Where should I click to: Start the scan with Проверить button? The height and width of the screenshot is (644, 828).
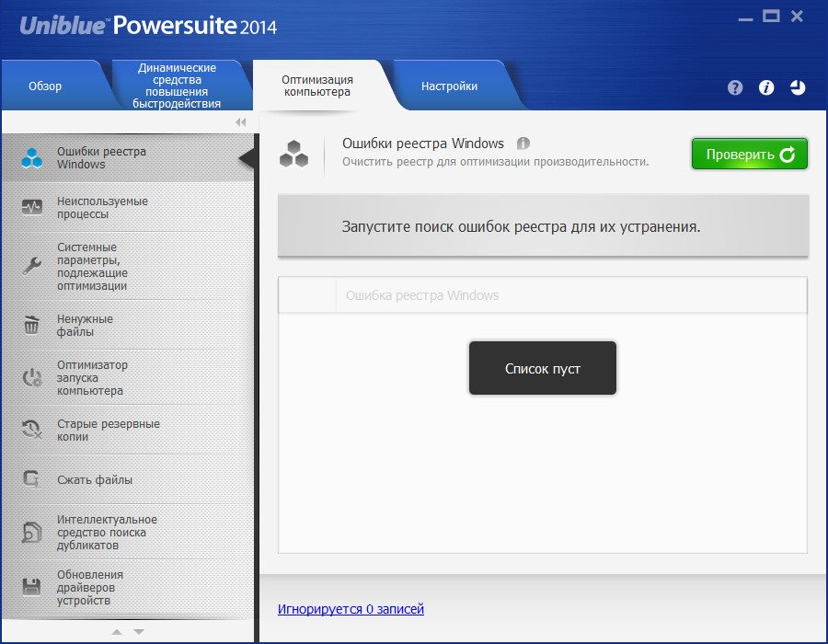point(749,155)
